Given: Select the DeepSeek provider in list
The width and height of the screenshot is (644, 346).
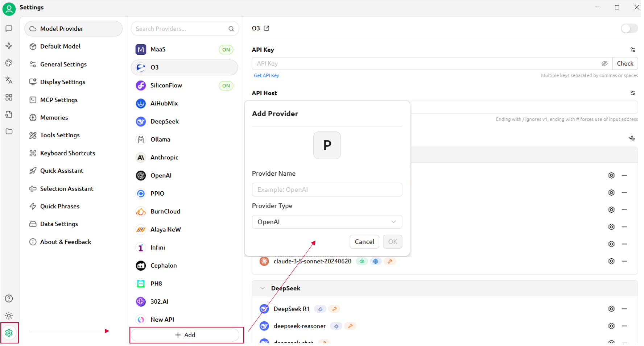Looking at the screenshot, I should click(x=185, y=121).
